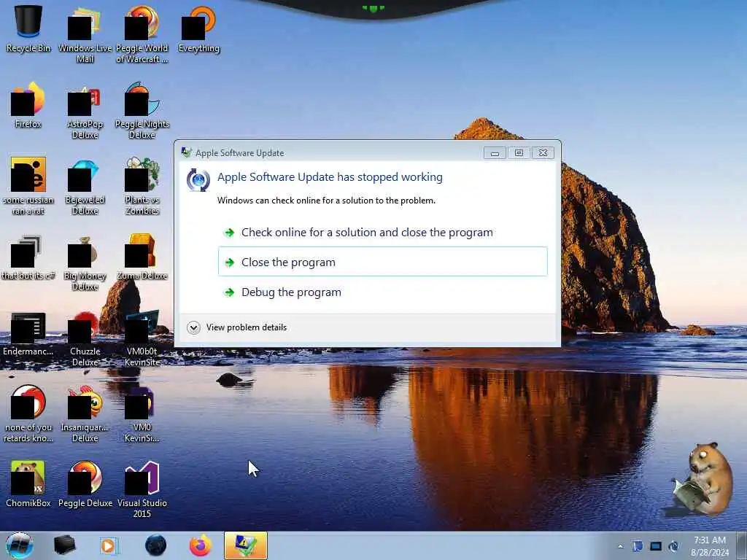The width and height of the screenshot is (747, 560).
Task: Select the Insaniquarium Deluxe icon
Action: click(x=85, y=414)
